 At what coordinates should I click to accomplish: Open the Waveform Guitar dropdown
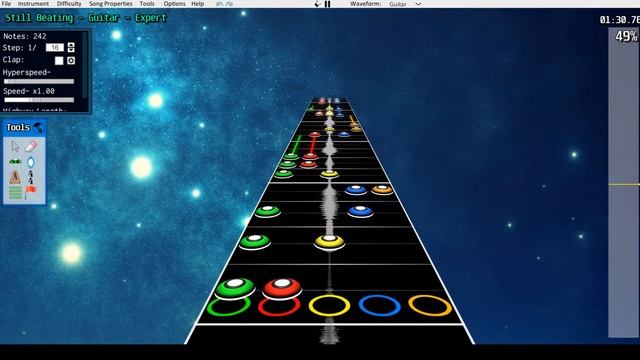pos(405,4)
